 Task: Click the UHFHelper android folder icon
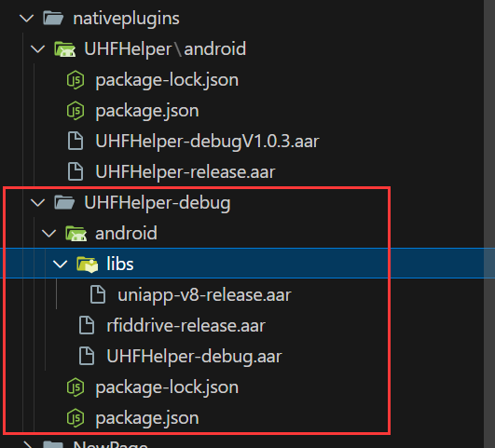pyautogui.click(x=64, y=49)
